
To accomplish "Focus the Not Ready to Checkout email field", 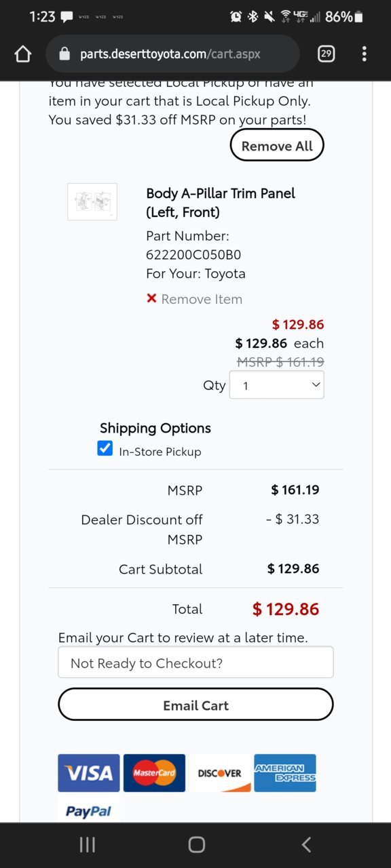I will pyautogui.click(x=195, y=663).
